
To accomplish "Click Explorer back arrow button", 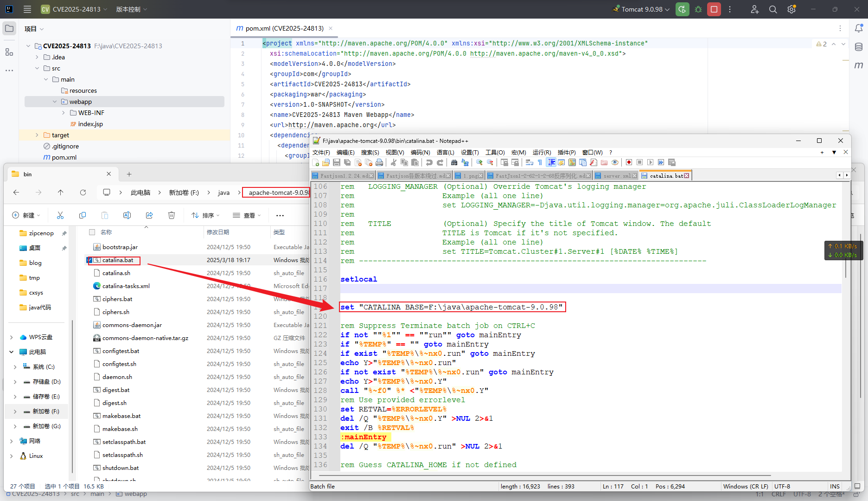I will coord(16,193).
